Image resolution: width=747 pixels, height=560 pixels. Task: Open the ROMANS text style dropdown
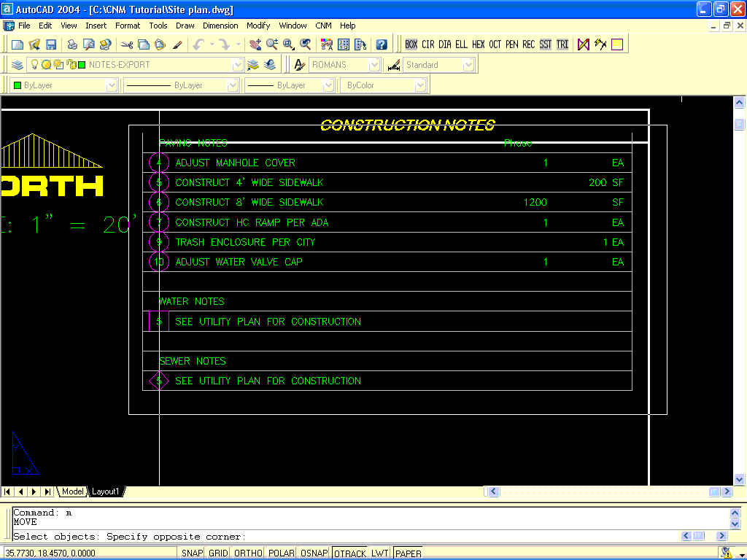pyautogui.click(x=374, y=65)
